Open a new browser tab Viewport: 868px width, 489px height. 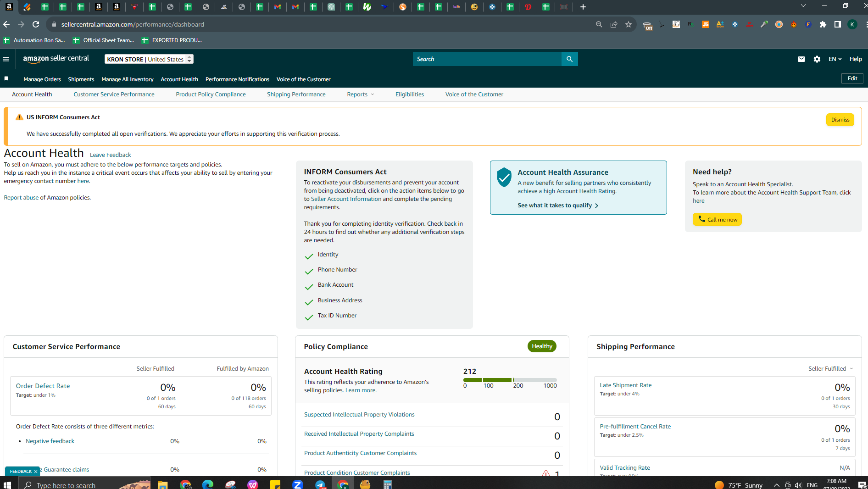[583, 7]
